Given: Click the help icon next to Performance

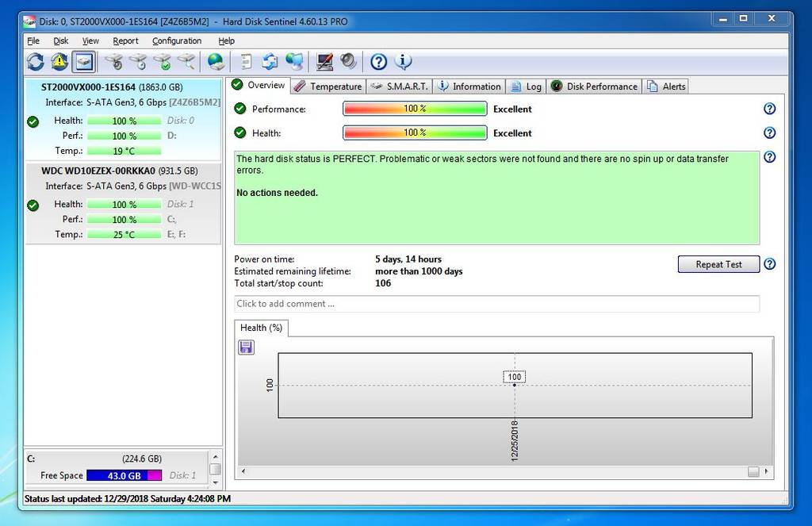Looking at the screenshot, I should [x=768, y=109].
